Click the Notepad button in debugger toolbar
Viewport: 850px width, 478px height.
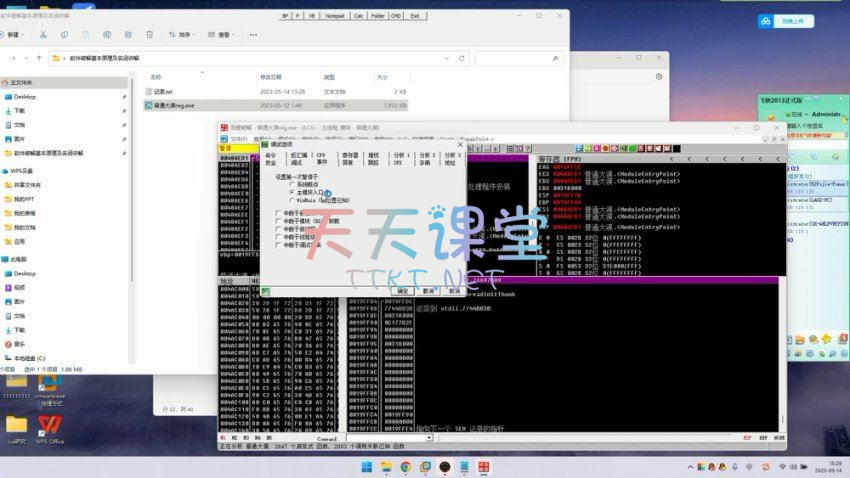coord(334,16)
